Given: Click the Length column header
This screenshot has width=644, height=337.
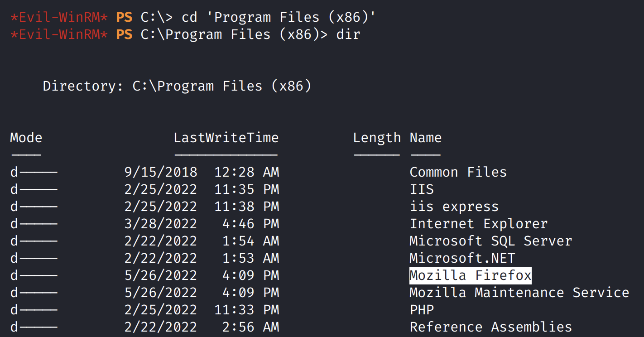Looking at the screenshot, I should click(x=377, y=138).
